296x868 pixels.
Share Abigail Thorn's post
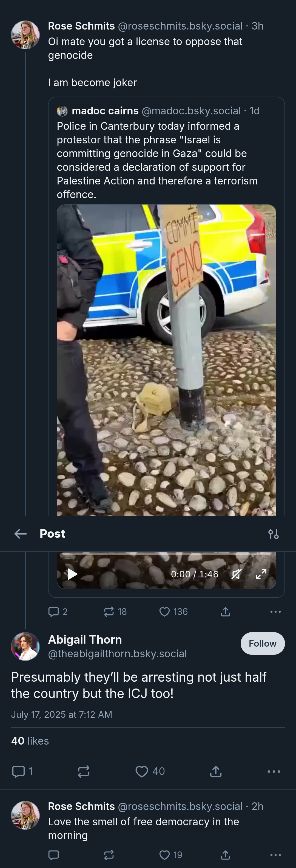tap(216, 771)
